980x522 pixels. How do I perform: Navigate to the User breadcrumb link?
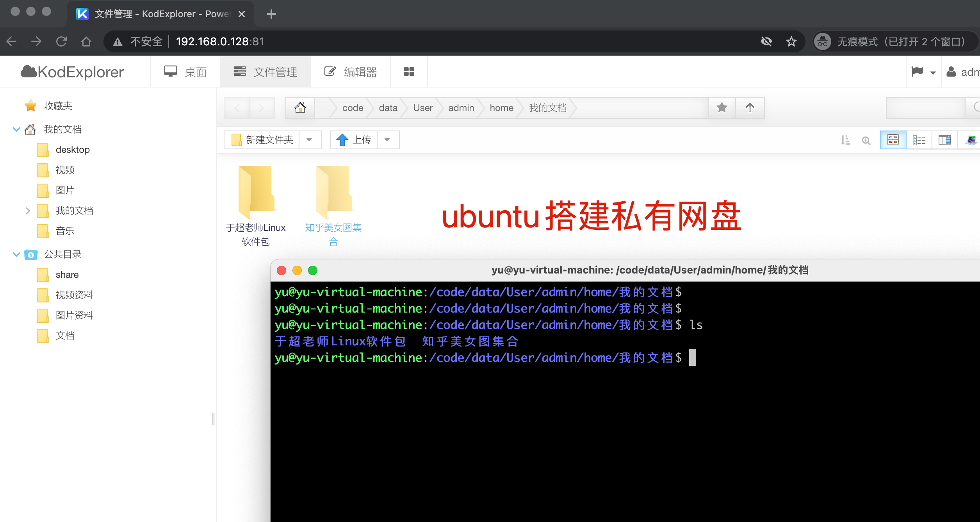pos(423,107)
